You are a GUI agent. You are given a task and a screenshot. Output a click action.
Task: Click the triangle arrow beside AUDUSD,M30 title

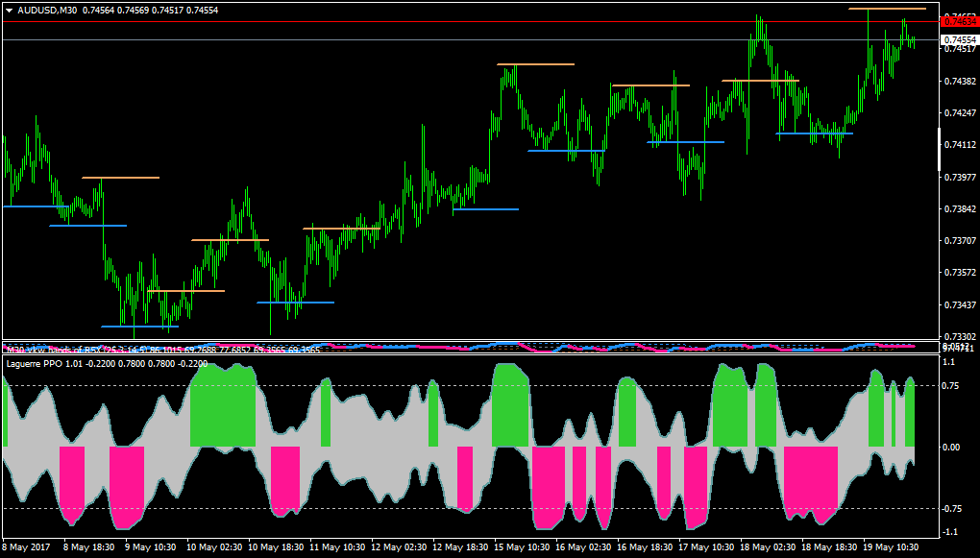point(10,11)
